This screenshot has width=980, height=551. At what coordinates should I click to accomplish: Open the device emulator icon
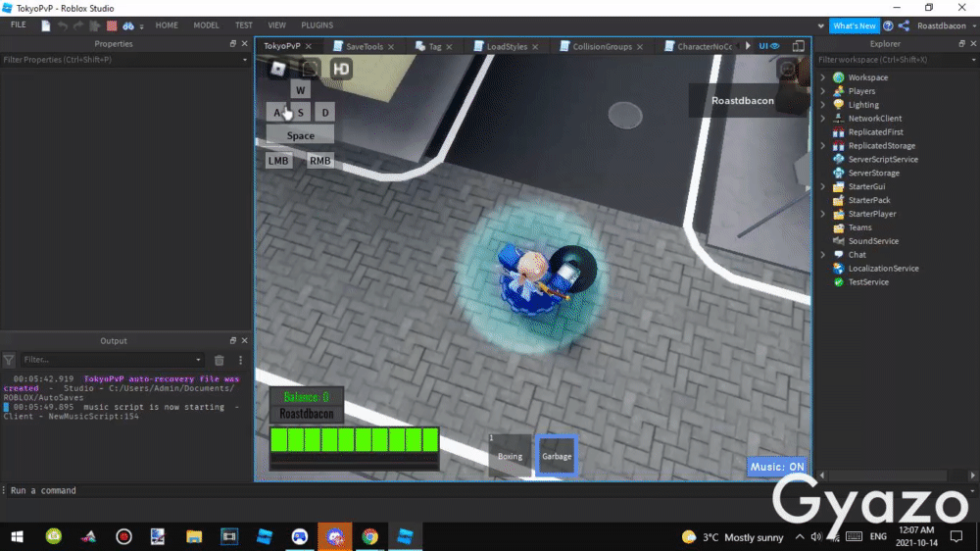click(798, 46)
